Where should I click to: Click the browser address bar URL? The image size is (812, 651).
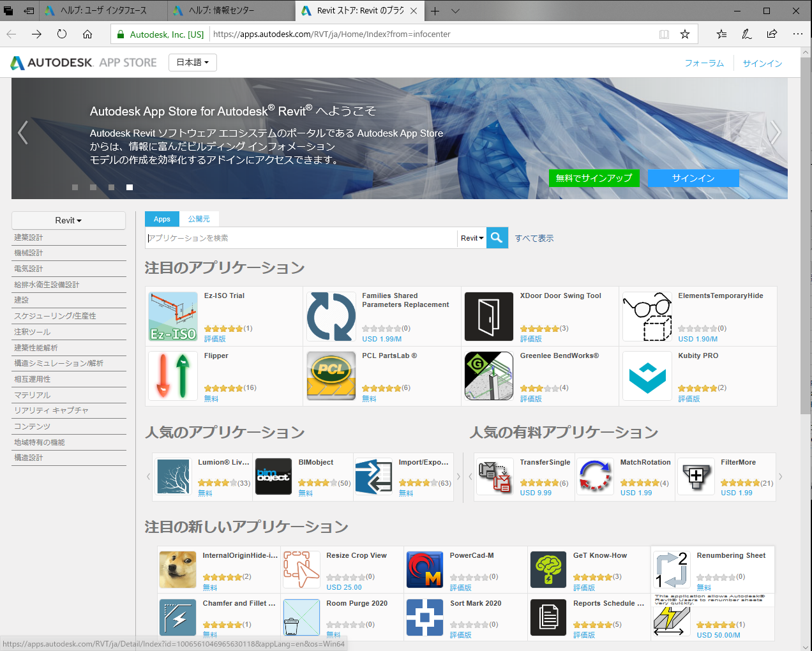click(331, 34)
